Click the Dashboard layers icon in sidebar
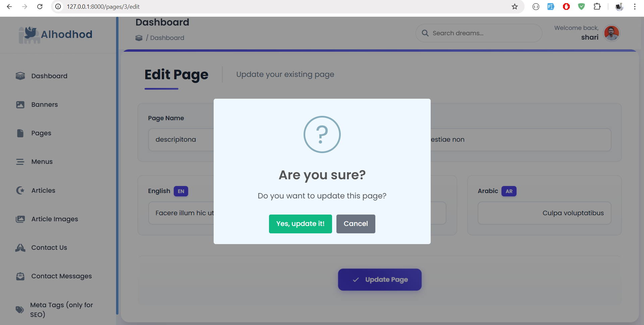 coord(20,76)
